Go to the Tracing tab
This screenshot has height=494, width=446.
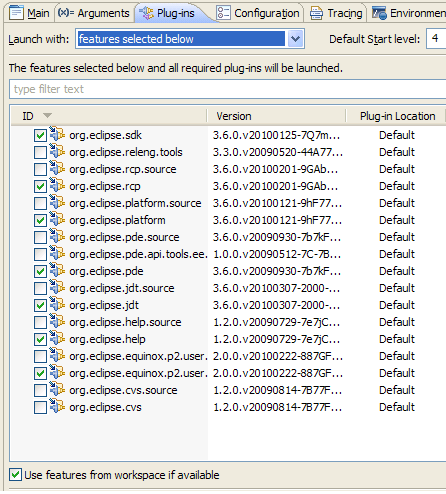coord(336,13)
